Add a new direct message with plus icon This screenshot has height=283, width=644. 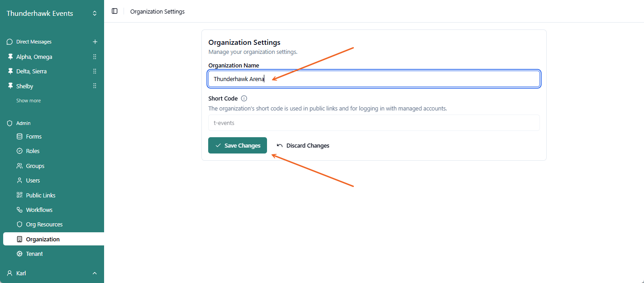click(x=95, y=42)
